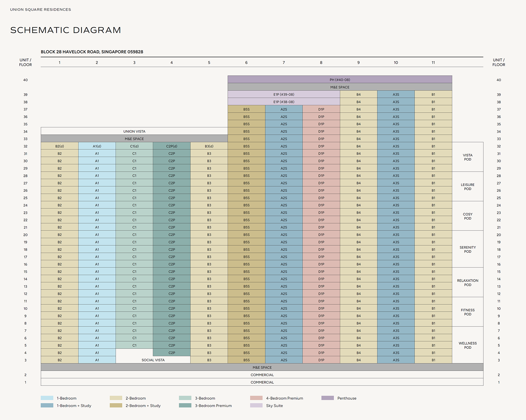Click the C2P(d) unit cell
The height and width of the screenshot is (420, 526).
(172, 146)
